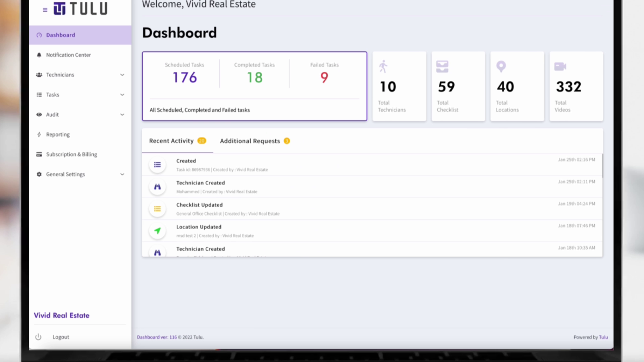Click the General Settings gear icon

coord(39,174)
